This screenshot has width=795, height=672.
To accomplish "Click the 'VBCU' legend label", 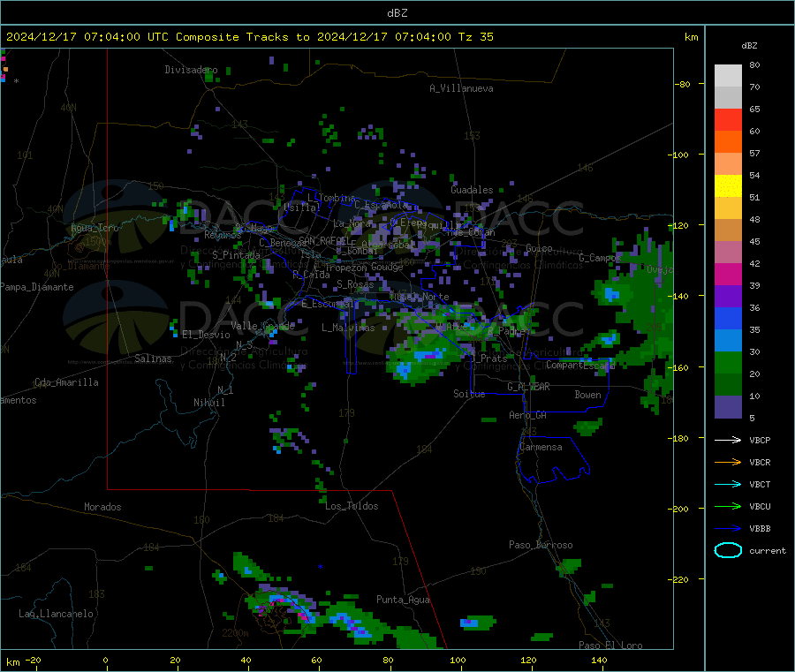I will [760, 506].
